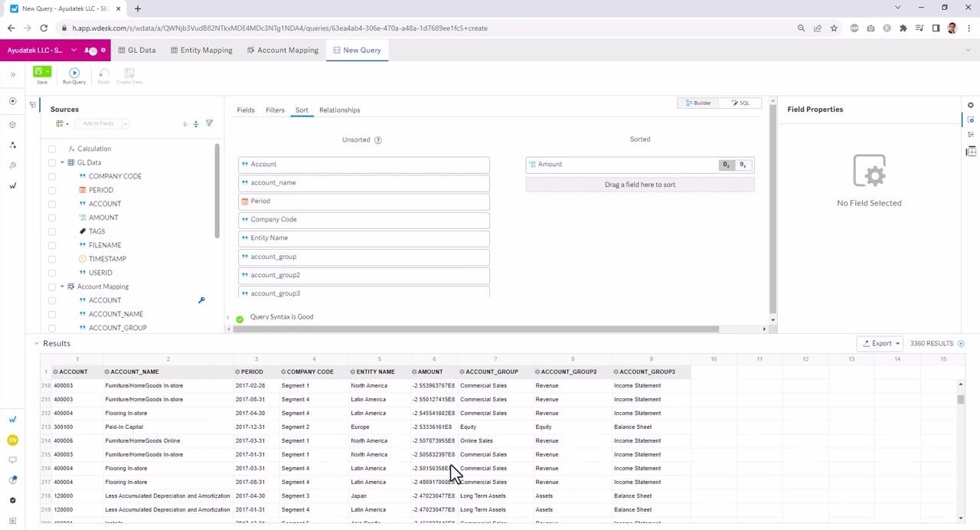The image size is (980, 530).
Task: Open the wrench tools sidebar icon
Action: pyautogui.click(x=12, y=165)
